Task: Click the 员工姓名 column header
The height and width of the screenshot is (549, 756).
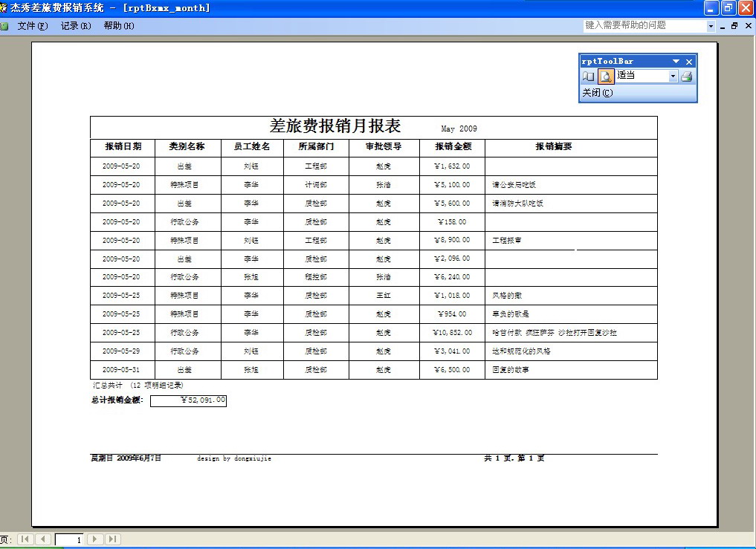Action: [x=252, y=146]
